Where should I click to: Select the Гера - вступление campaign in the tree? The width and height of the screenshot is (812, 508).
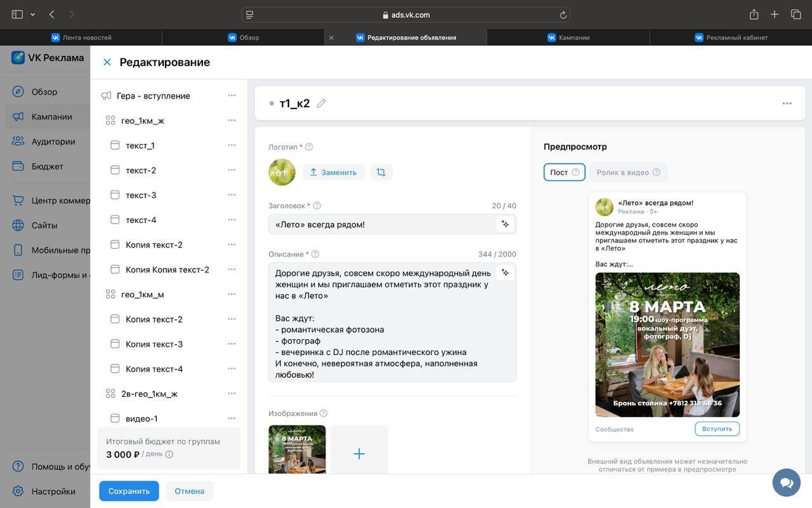tap(154, 96)
